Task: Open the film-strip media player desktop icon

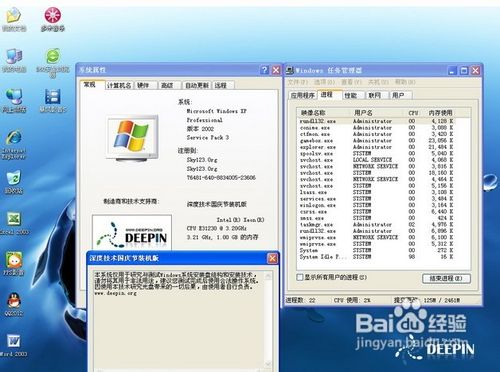Action: [x=53, y=101]
